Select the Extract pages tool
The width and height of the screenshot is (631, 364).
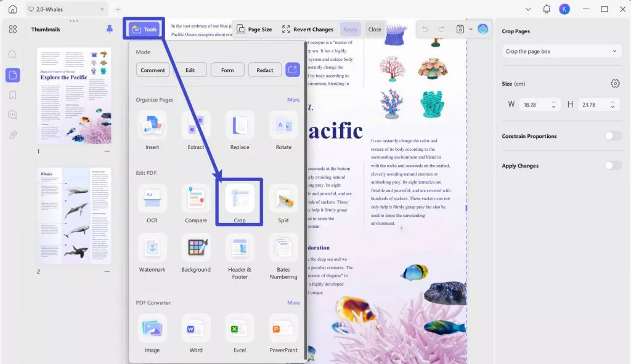click(195, 132)
